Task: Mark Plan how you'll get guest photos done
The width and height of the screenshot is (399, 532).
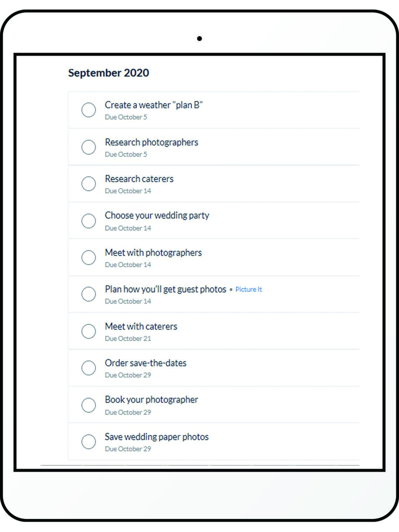Action: coord(88,294)
